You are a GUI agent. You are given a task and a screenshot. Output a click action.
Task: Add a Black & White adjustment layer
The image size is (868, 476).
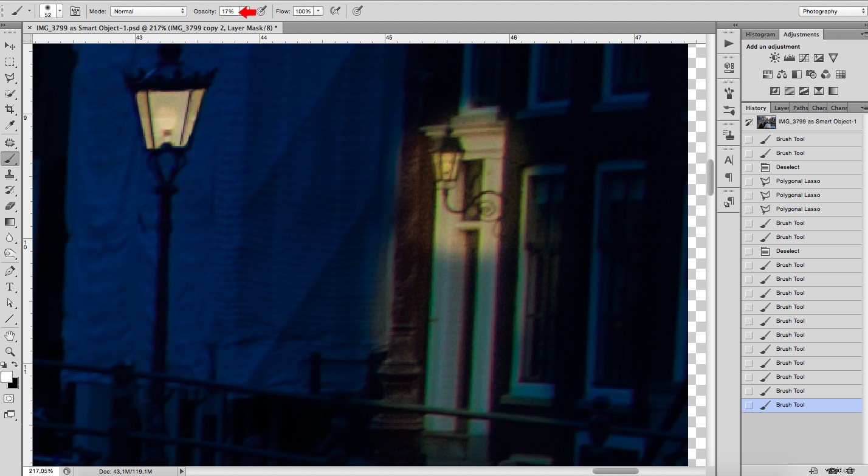click(797, 74)
